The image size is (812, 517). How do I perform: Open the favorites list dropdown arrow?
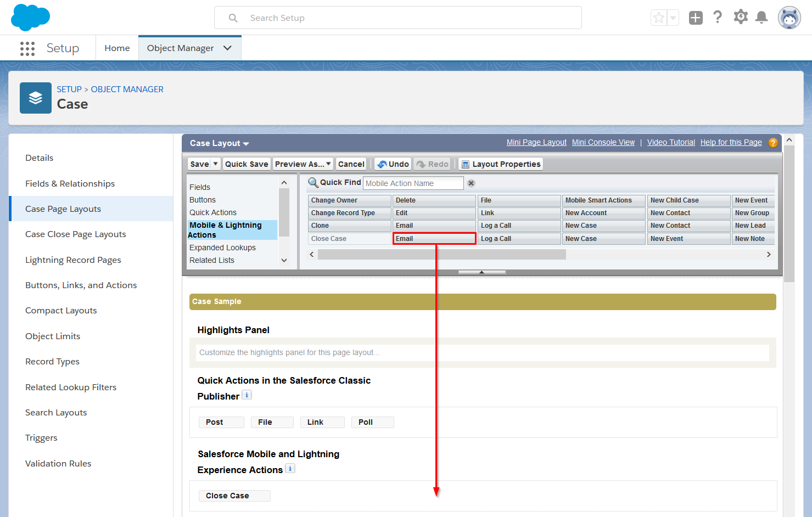[673, 18]
